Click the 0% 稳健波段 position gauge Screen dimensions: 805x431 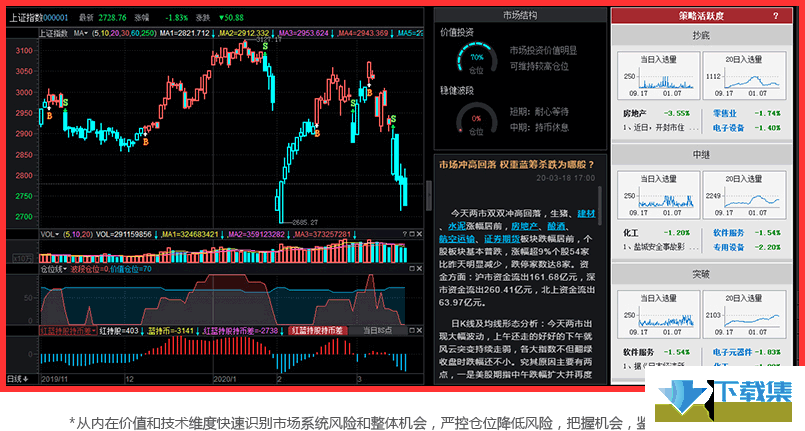click(477, 120)
